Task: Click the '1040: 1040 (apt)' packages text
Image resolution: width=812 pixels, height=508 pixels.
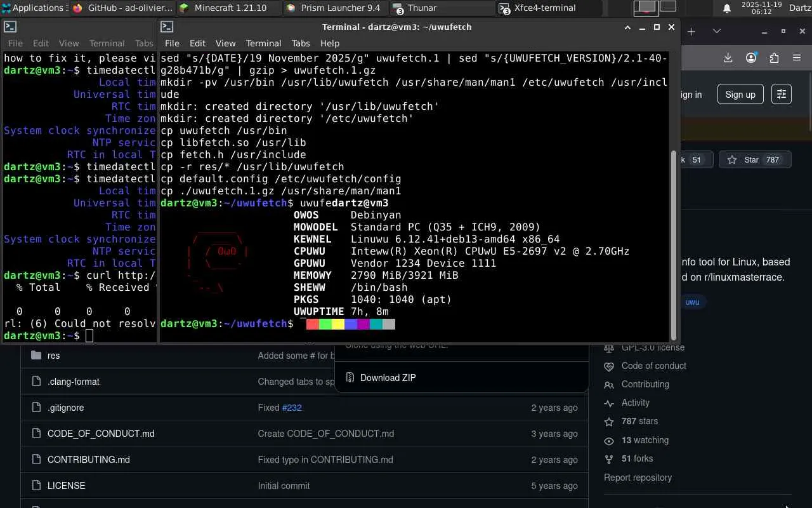Action: click(x=402, y=300)
